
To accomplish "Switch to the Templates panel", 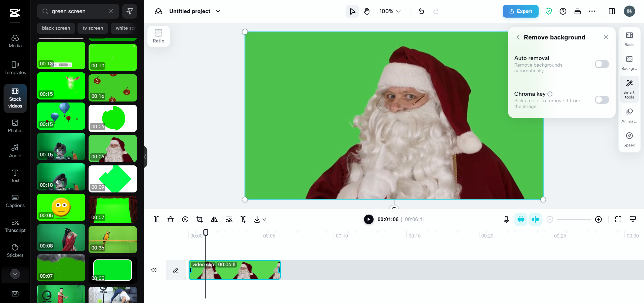I will click(15, 68).
